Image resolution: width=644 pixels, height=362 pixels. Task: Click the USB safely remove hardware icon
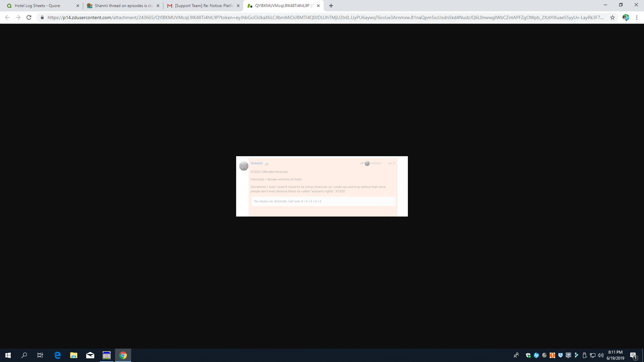coord(585,355)
